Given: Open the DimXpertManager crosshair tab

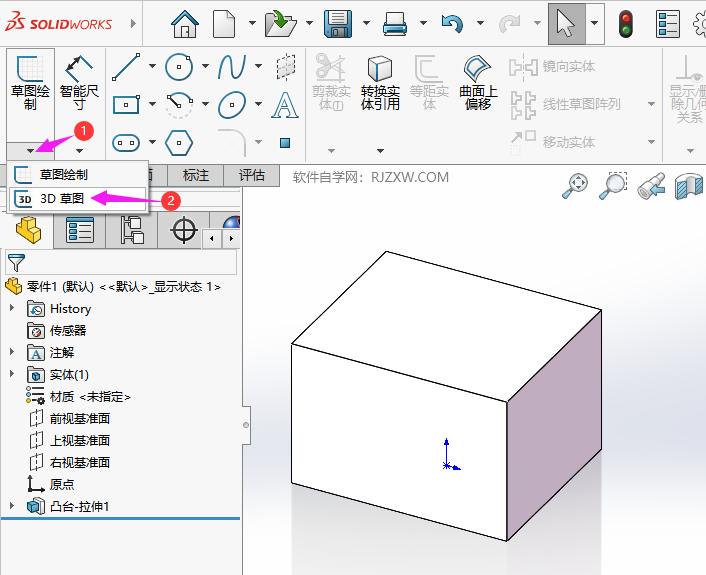Looking at the screenshot, I should [x=184, y=230].
